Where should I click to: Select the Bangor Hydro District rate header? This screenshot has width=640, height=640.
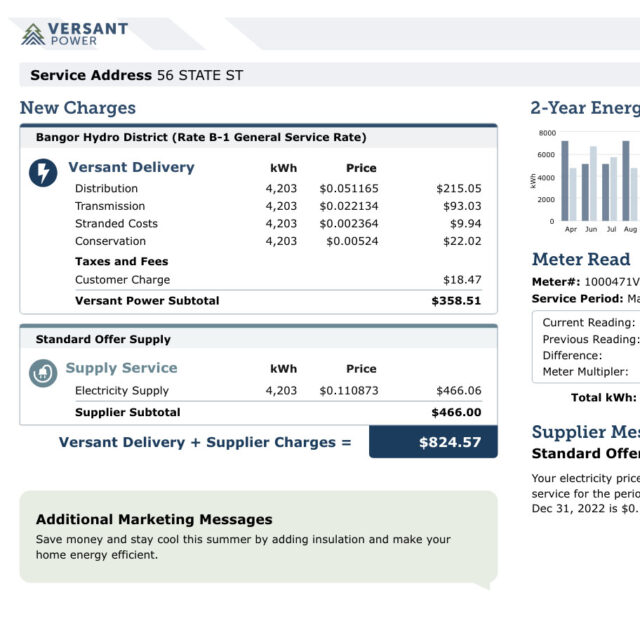(201, 137)
